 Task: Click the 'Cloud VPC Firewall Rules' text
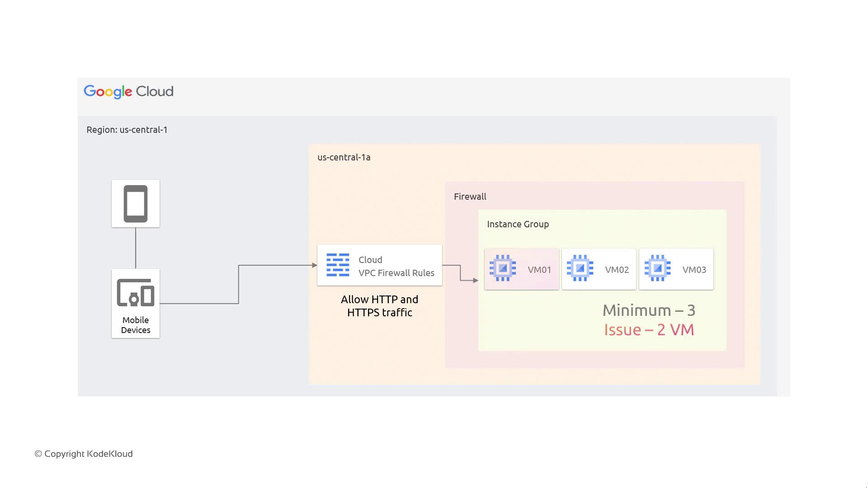[x=396, y=266]
